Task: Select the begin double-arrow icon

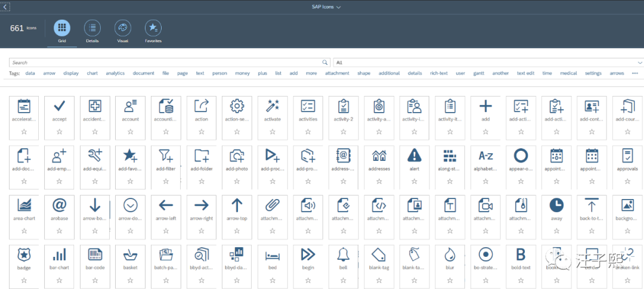Action: 308,254
